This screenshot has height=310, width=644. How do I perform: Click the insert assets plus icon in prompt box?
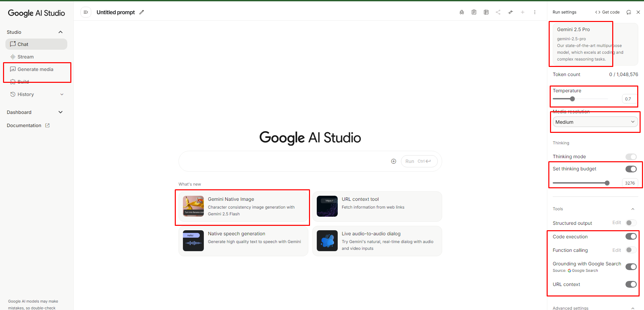click(x=393, y=161)
